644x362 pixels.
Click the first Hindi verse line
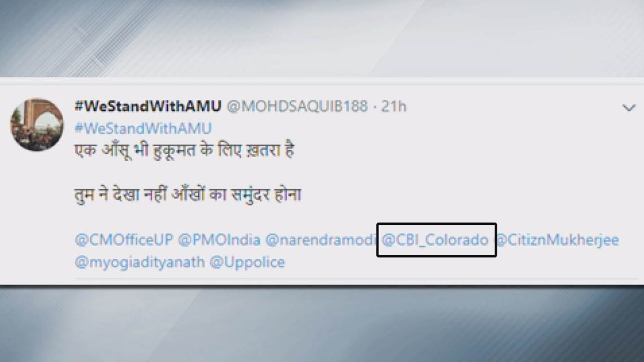184,150
